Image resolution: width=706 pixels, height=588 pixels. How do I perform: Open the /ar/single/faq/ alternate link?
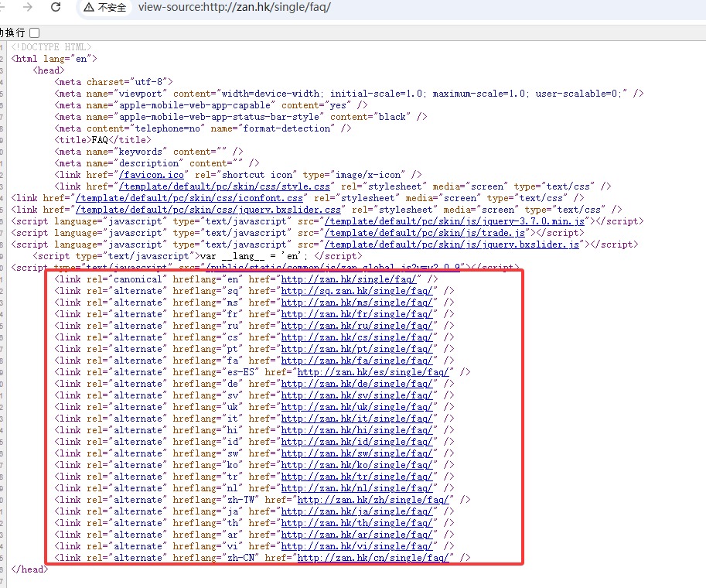pyautogui.click(x=356, y=535)
